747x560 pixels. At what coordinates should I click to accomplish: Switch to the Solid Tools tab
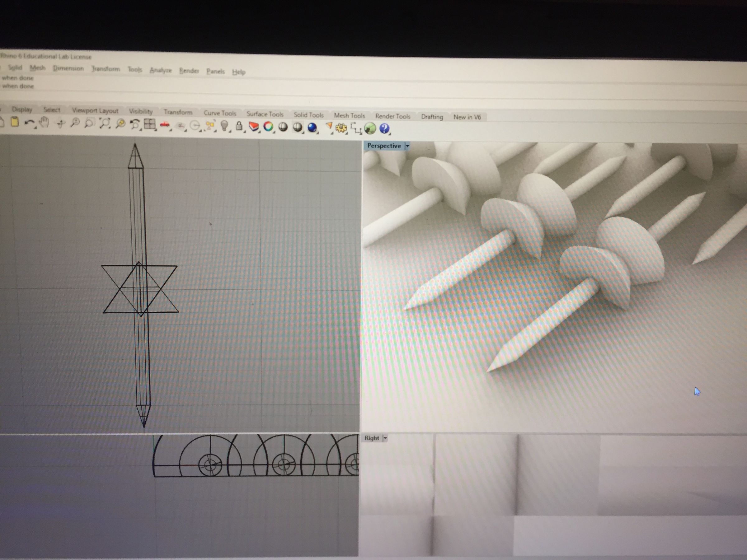(308, 115)
